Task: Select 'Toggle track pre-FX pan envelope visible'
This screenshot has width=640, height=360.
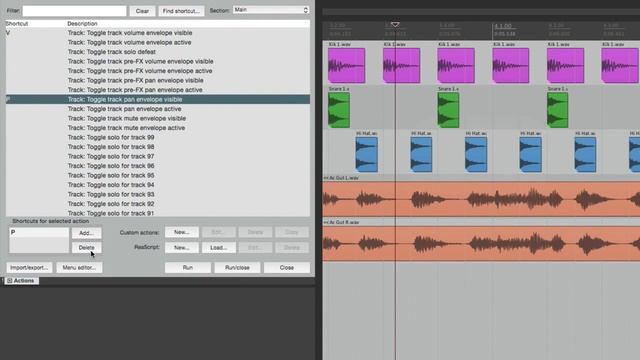Action: coord(158,80)
